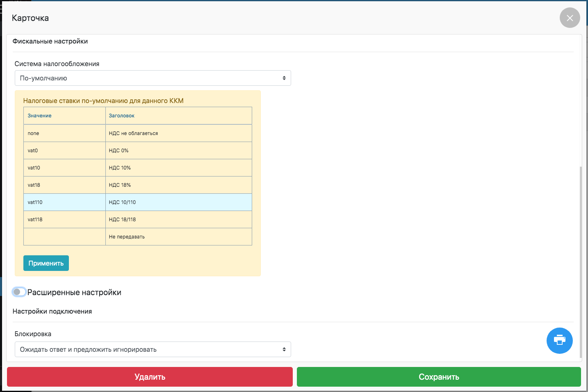This screenshot has width=588, height=392.
Task: Click the vat0 row value
Action: tap(33, 151)
